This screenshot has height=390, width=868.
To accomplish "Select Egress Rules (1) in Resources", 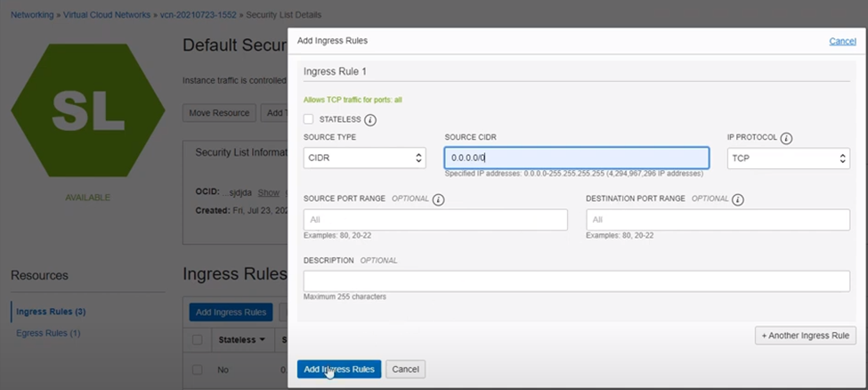I will (48, 333).
